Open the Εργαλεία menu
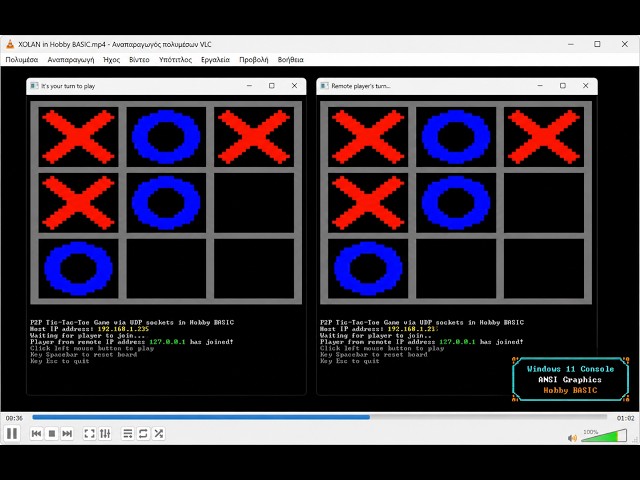640x480 pixels. coord(215,60)
